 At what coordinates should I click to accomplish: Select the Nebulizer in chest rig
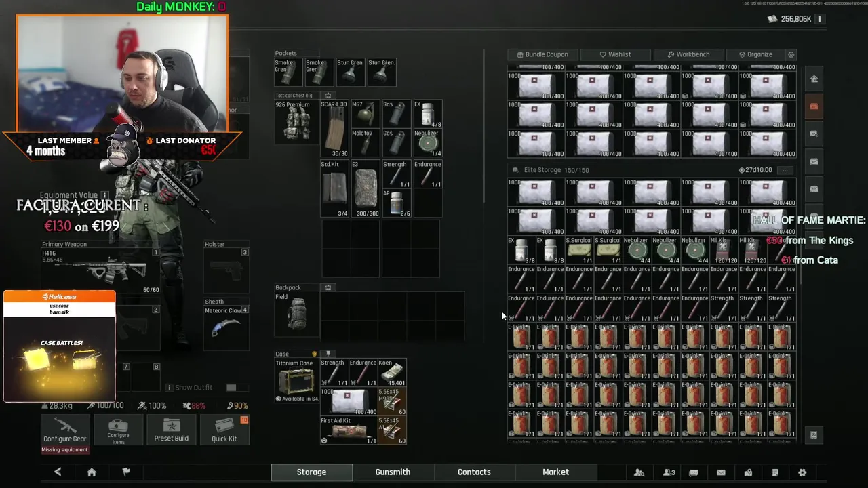pyautogui.click(x=427, y=143)
